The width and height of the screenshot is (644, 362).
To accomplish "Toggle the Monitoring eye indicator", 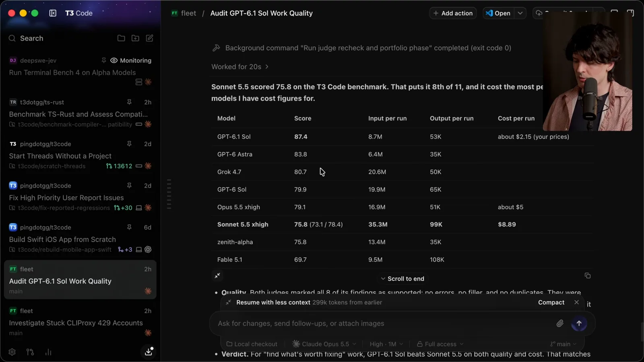I will click(114, 60).
